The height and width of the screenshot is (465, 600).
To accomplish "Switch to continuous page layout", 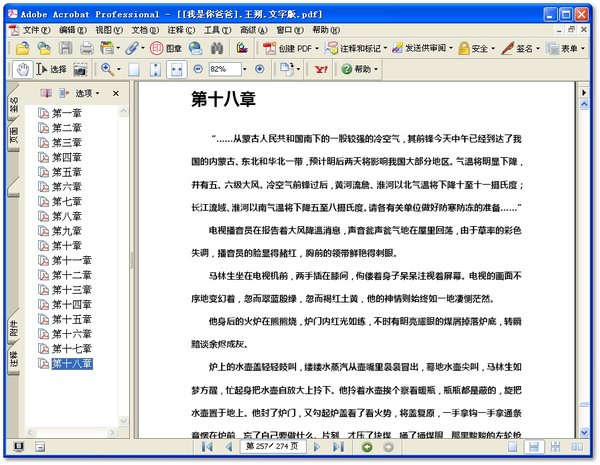I will pos(534,447).
